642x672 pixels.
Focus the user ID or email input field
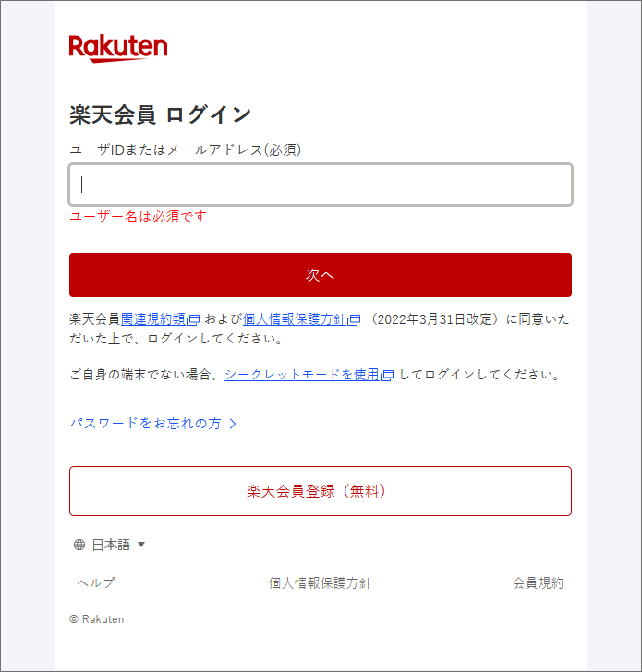click(321, 185)
